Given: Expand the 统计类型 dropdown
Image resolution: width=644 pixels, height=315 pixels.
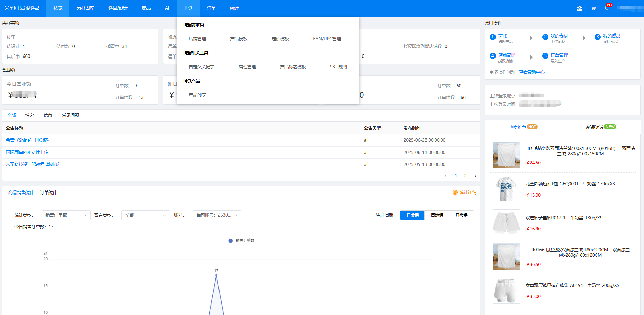Looking at the screenshot, I should coord(66,215).
